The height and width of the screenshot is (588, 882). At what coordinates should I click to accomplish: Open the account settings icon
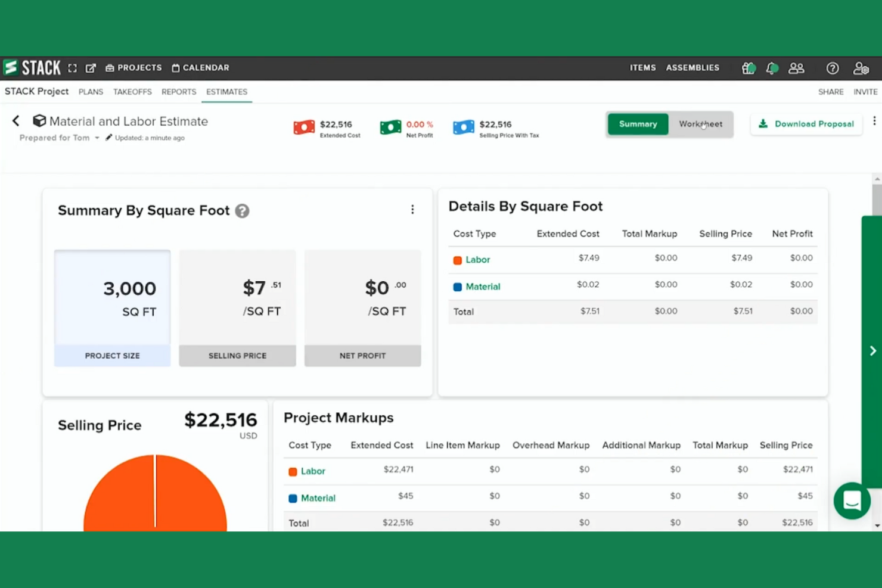coord(861,68)
